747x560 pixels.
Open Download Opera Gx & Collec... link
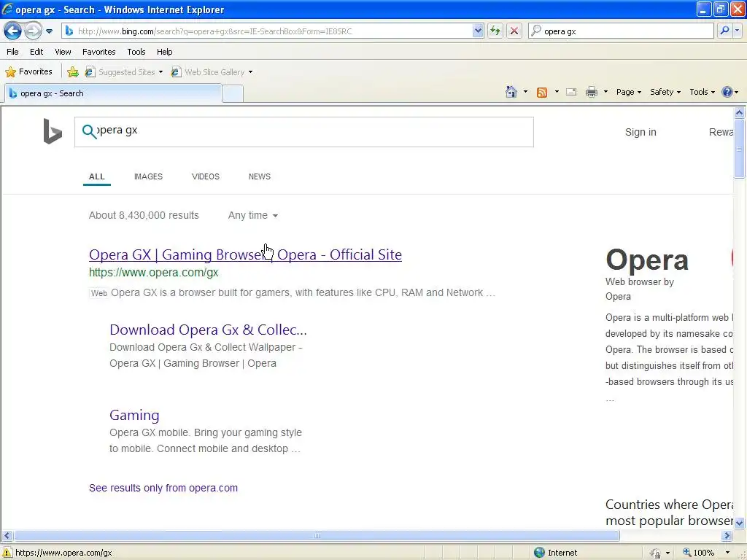point(208,330)
